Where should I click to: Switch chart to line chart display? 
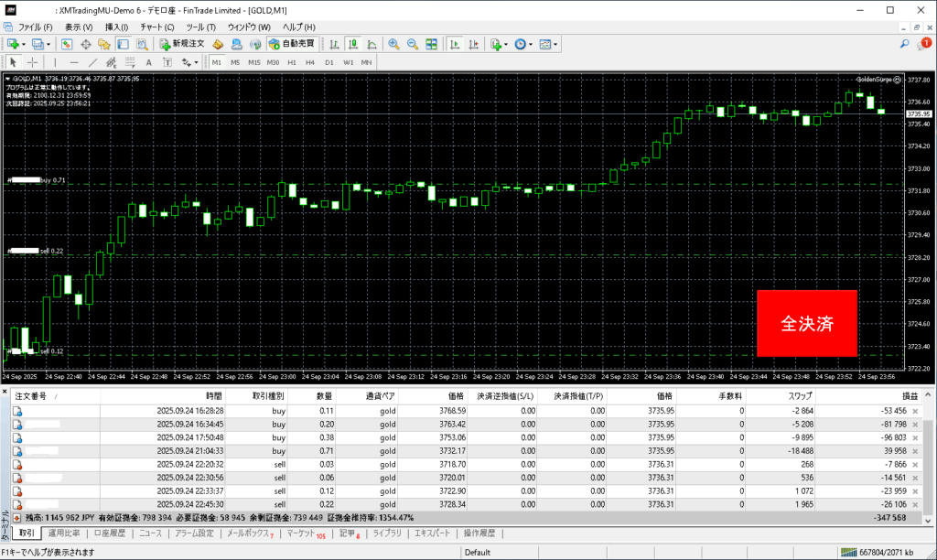click(371, 44)
